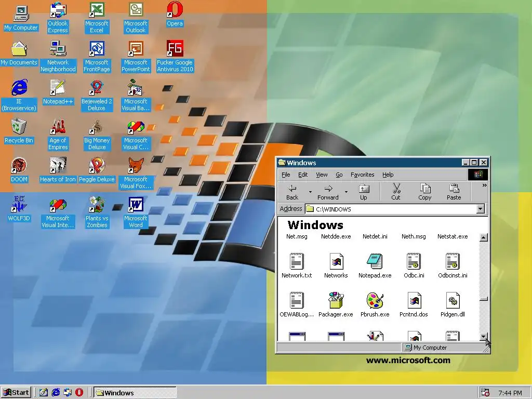Open the Edit menu

pyautogui.click(x=303, y=175)
